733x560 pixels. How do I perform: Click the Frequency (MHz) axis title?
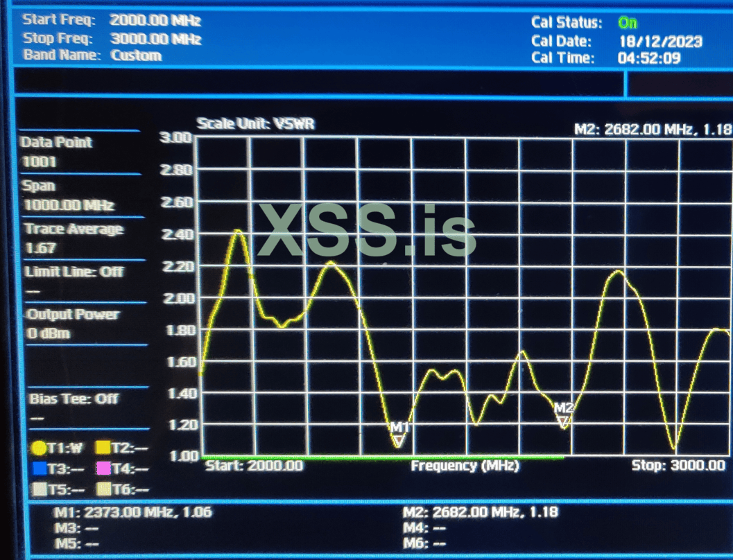click(x=465, y=466)
